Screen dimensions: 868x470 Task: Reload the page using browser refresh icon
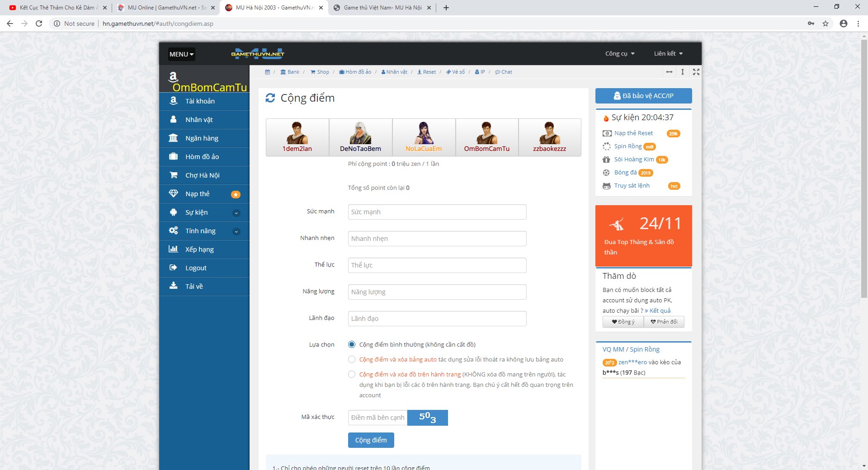click(39, 23)
